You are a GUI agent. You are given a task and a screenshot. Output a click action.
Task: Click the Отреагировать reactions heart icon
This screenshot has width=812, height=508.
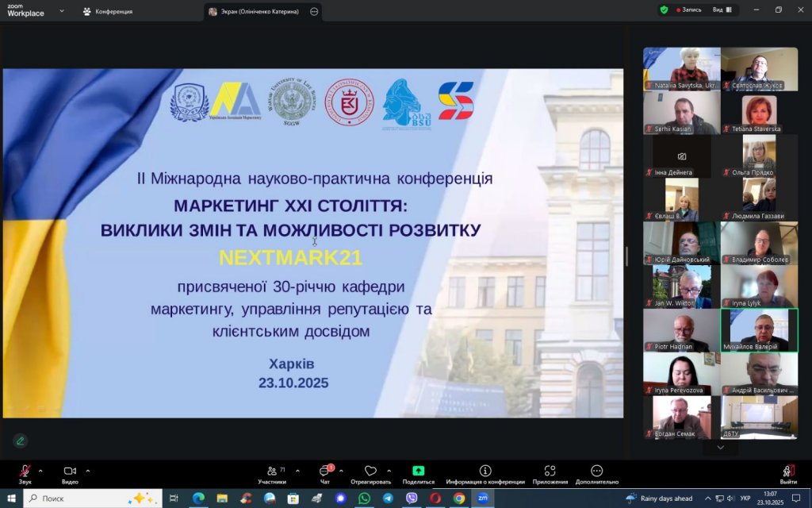point(370,471)
